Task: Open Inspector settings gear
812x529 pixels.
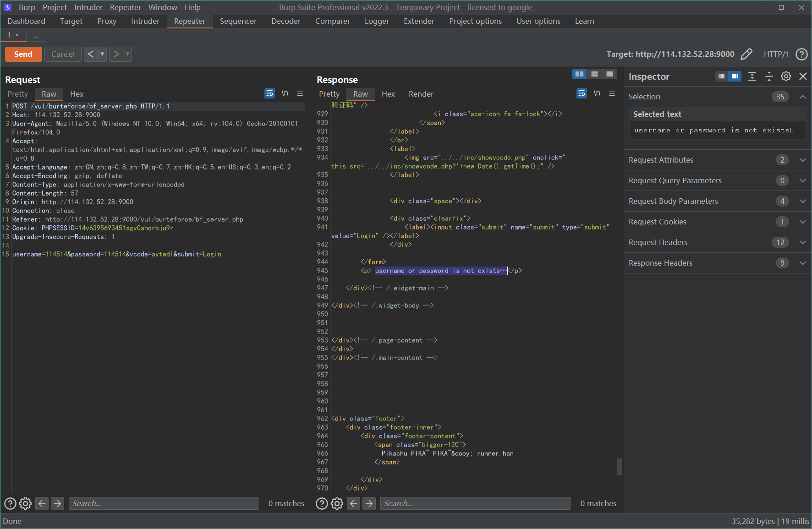Action: (x=786, y=76)
